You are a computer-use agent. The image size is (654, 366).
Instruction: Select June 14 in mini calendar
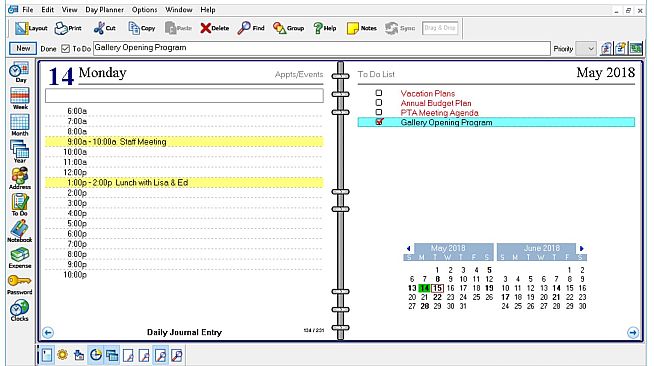tap(556, 288)
